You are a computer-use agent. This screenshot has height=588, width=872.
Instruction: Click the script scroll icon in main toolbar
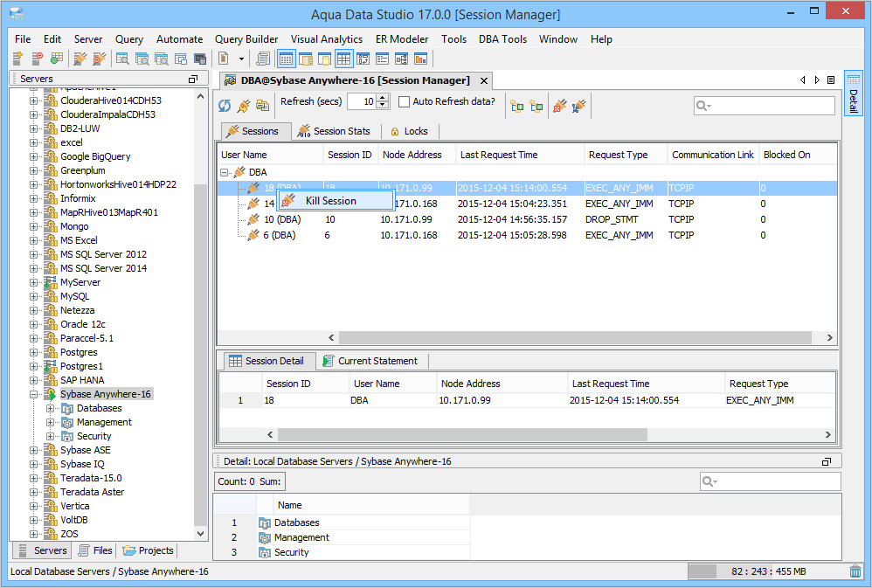[x=263, y=59]
